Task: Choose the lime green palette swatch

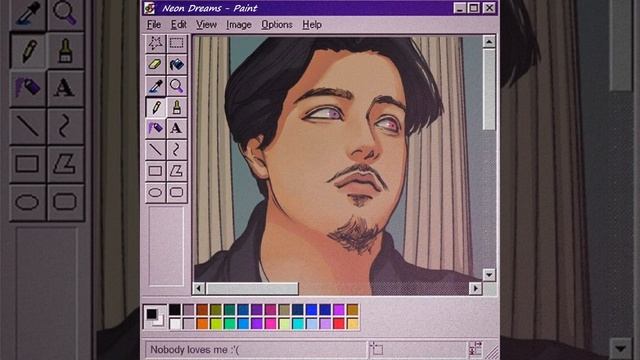Action: click(216, 324)
